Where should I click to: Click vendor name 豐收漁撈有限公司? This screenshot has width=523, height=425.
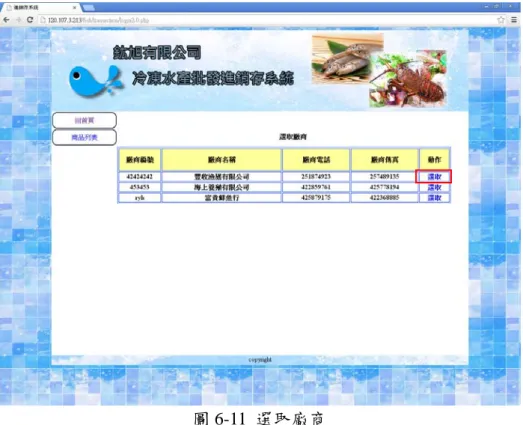pos(222,176)
